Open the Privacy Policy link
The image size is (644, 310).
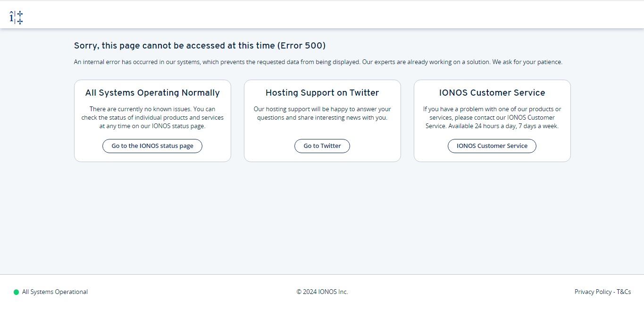(x=593, y=292)
